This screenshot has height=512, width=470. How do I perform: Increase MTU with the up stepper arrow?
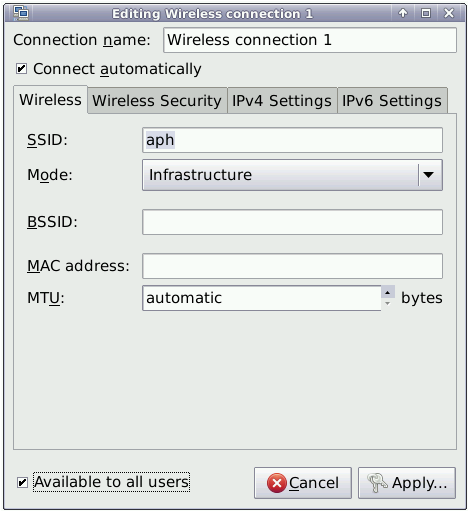click(388, 292)
